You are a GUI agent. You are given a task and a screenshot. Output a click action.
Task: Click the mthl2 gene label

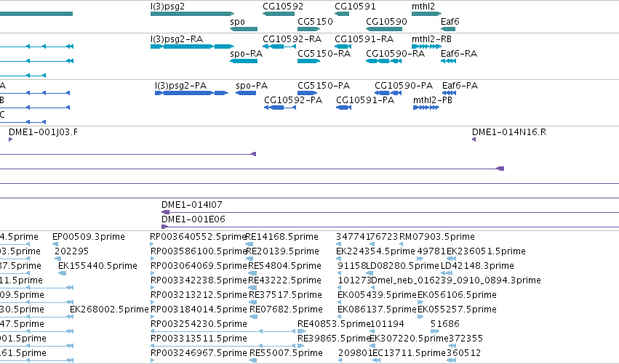423,7
